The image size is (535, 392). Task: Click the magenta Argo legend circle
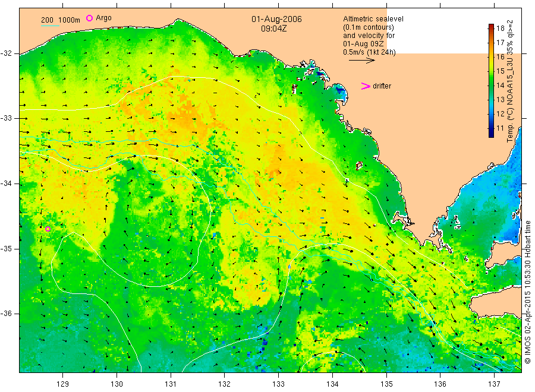click(x=89, y=18)
